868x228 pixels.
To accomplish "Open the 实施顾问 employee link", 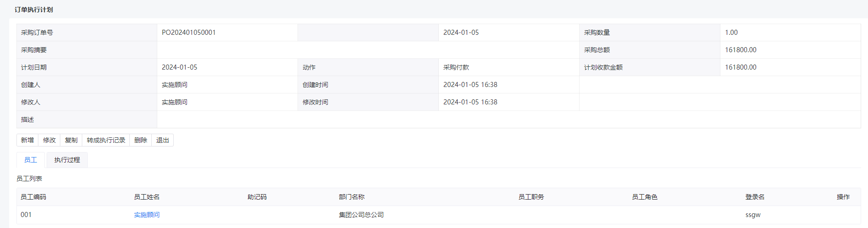I will [147, 215].
